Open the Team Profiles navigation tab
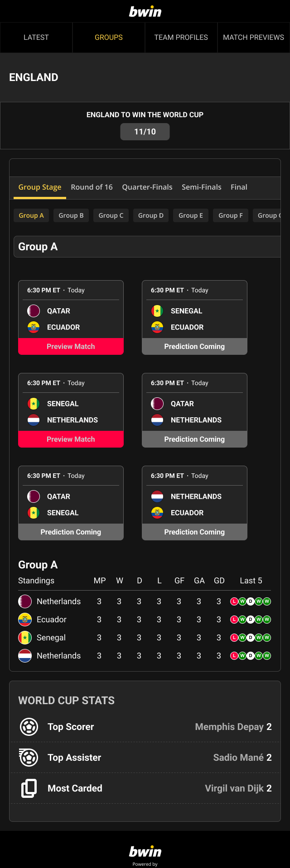 pyautogui.click(x=181, y=38)
